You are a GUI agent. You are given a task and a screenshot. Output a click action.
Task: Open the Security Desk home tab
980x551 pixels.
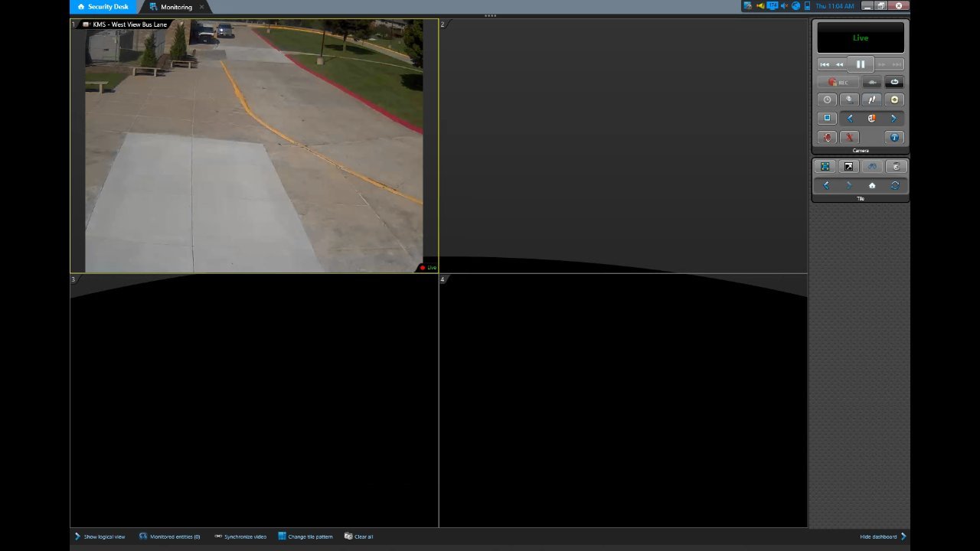click(x=103, y=7)
